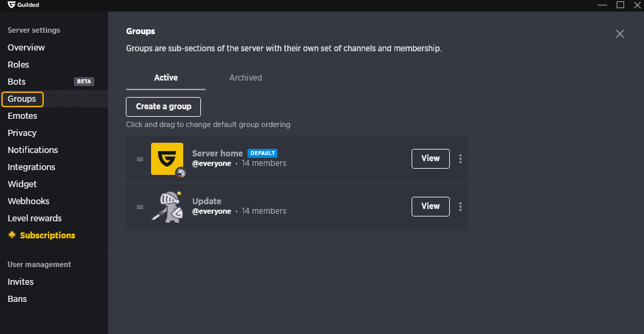644x334 pixels.
Task: Switch to the Archived tab
Action: (x=245, y=78)
